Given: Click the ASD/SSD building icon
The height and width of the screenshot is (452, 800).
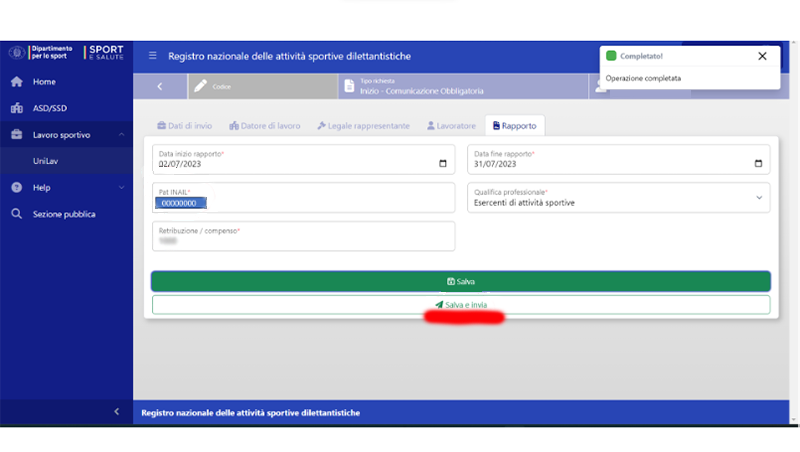Looking at the screenshot, I should coord(16,108).
